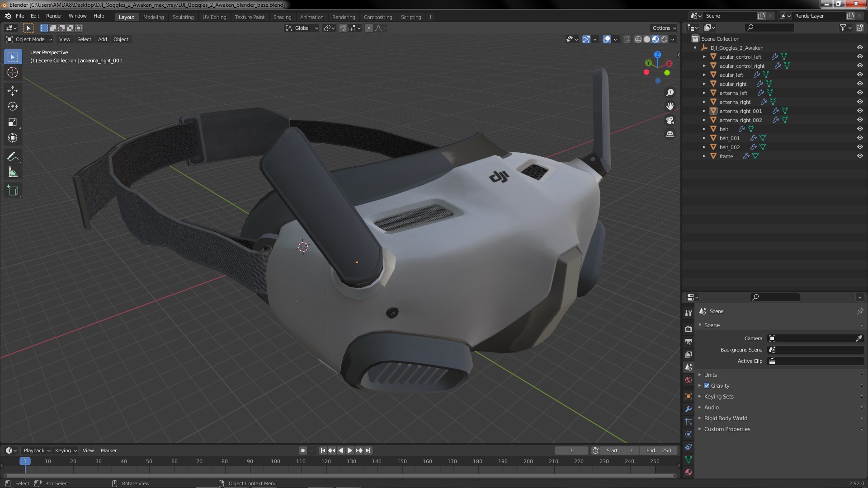The height and width of the screenshot is (488, 868).
Task: Expand antenna_right_002 tree row
Action: 704,120
